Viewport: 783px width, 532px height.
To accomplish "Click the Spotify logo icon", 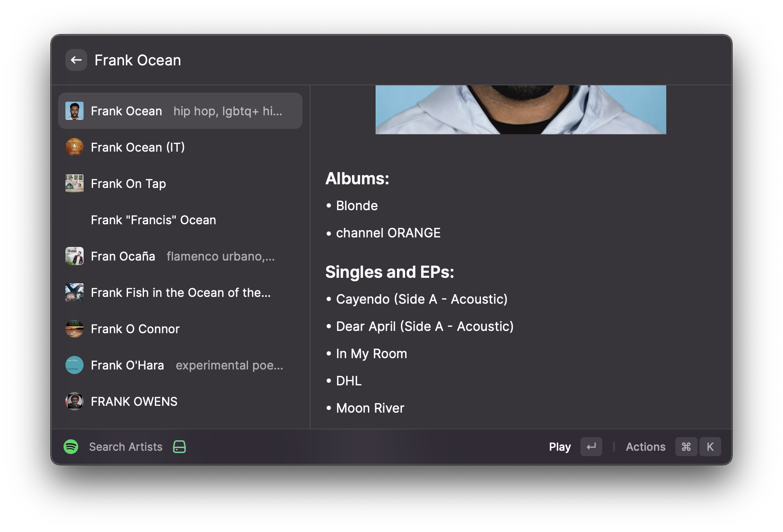I will tap(71, 447).
